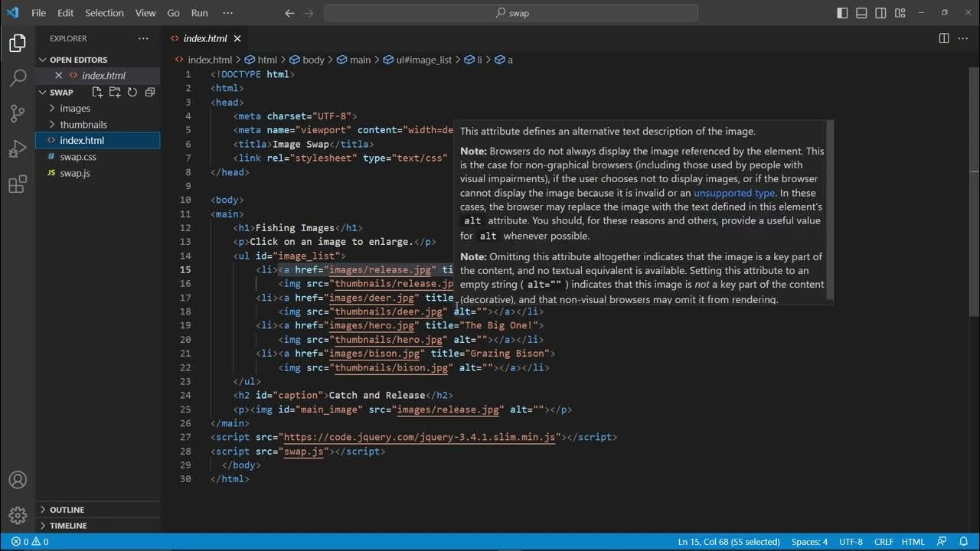The width and height of the screenshot is (980, 551).
Task: Open editor more actions menu
Action: pos(963,38)
